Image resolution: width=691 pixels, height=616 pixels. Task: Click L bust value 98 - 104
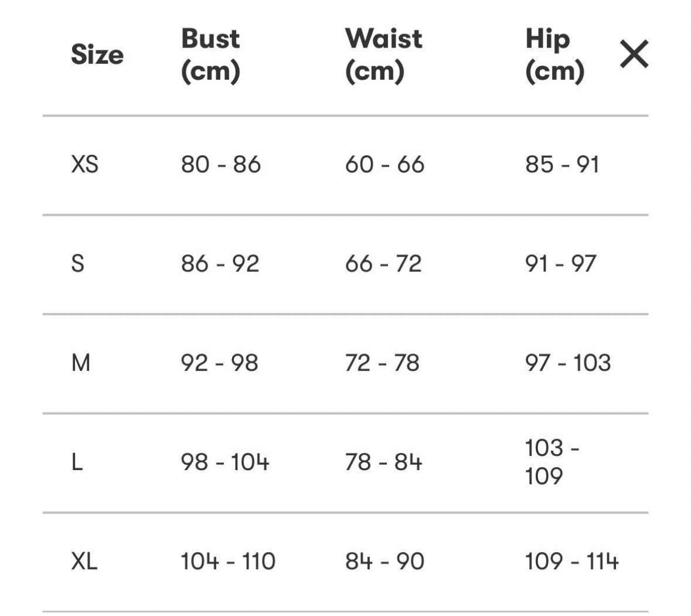225,463
